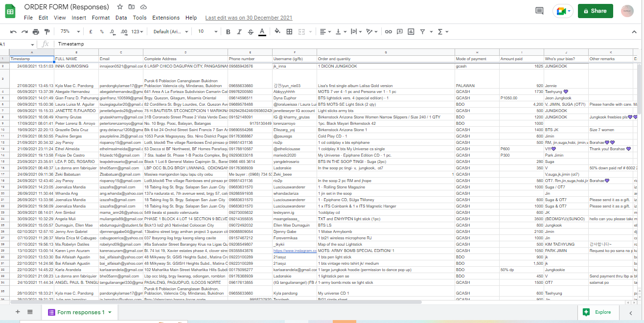This screenshot has height=323, width=644.
Task: Insert a chart using the chart icon
Action: 411,32
